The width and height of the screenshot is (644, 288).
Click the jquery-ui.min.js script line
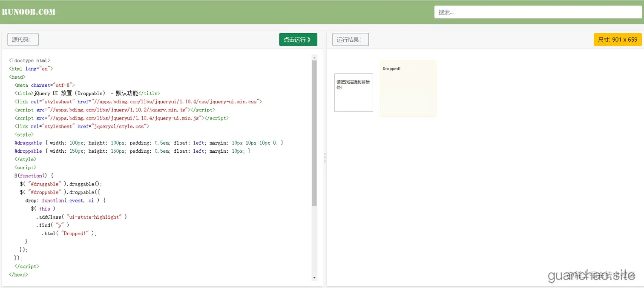coord(121,118)
